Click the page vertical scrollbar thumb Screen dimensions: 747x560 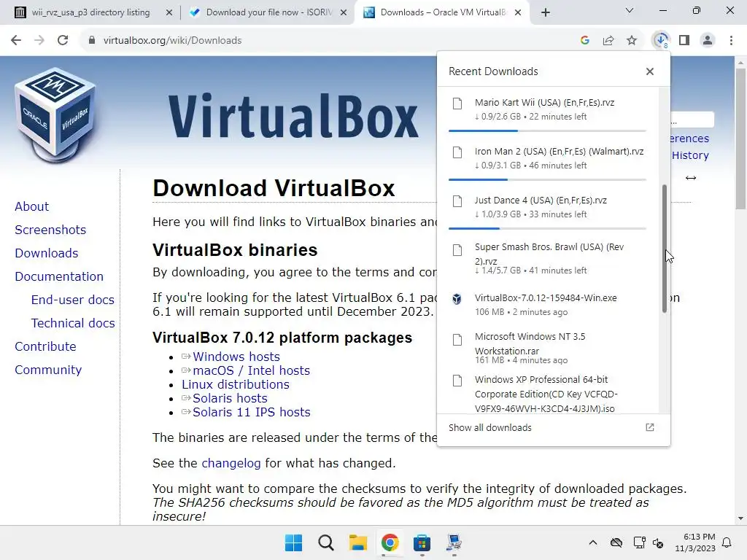[740, 139]
